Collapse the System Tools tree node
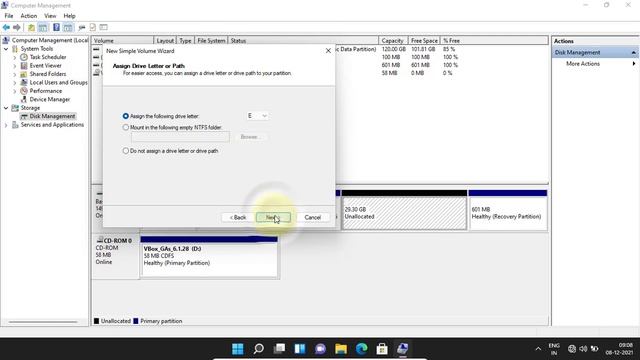Viewport: 640px width, 360px height. click(6, 49)
